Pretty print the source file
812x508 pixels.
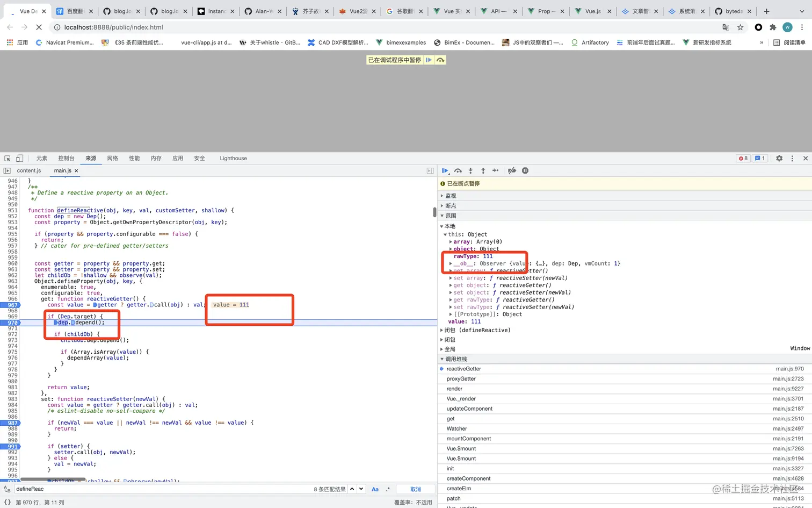tap(8, 502)
